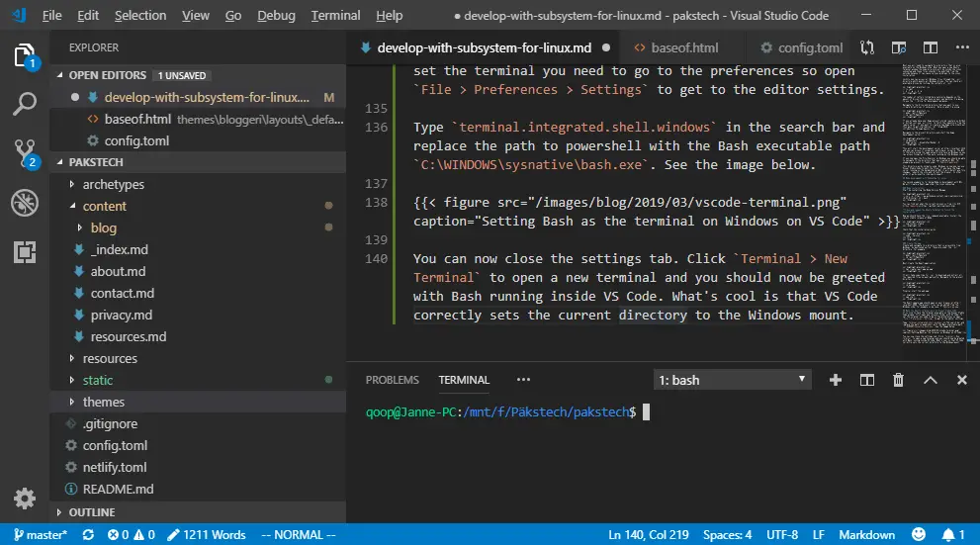Screen dimensions: 980x545
Task: Open the File menu
Action: click(51, 15)
